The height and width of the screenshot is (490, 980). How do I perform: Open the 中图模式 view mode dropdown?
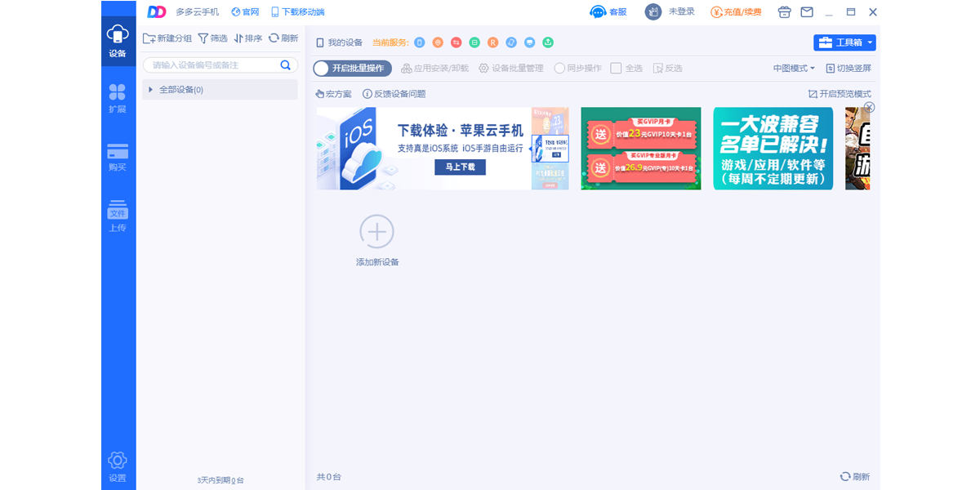[x=793, y=69]
